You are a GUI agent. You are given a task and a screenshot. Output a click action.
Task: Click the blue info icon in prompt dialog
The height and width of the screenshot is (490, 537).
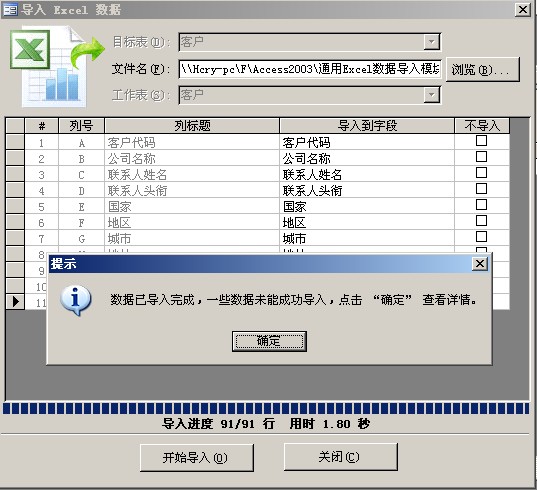(75, 300)
